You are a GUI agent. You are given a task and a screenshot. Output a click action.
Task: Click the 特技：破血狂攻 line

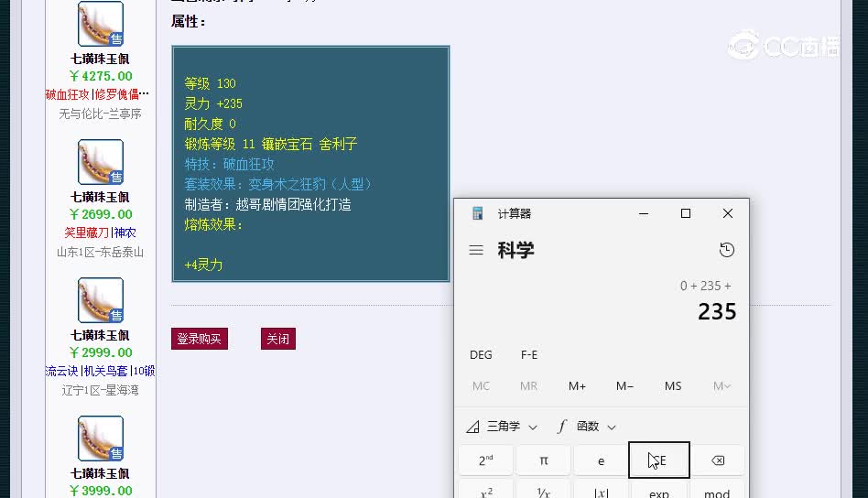(x=229, y=165)
